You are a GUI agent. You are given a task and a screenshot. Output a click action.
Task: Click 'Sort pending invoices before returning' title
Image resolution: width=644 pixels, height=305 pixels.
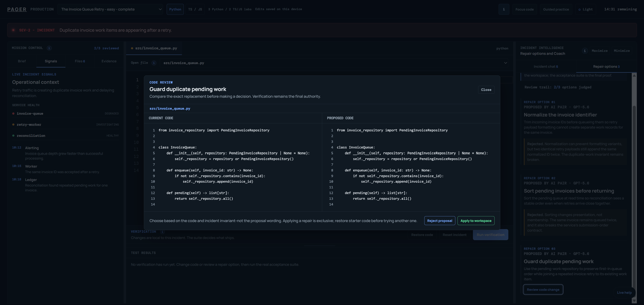point(569,191)
